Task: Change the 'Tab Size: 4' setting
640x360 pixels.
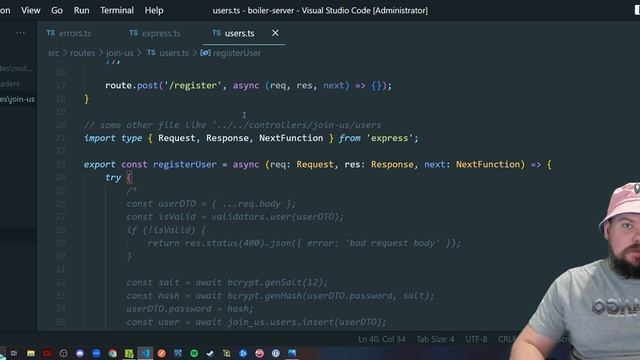Action: 435,339
